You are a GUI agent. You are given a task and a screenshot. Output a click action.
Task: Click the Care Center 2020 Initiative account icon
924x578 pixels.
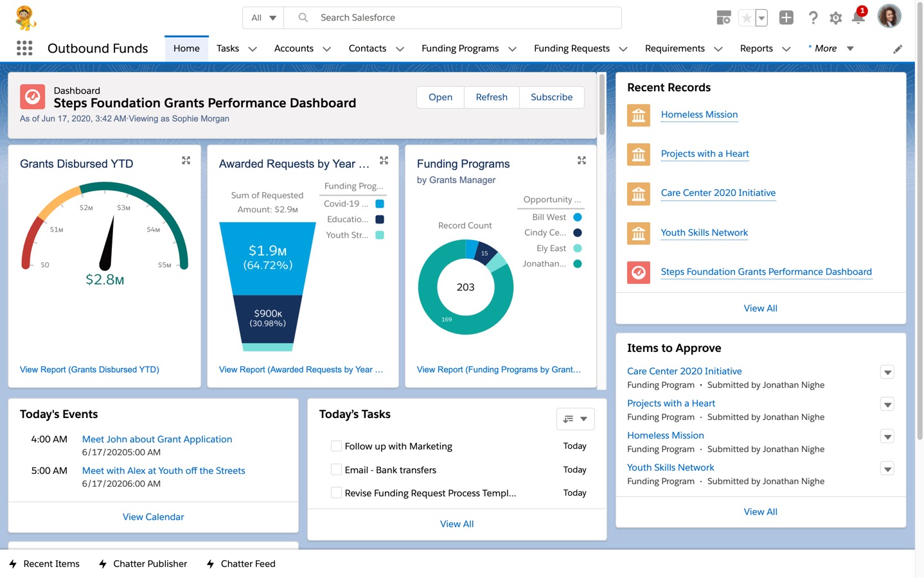point(639,194)
